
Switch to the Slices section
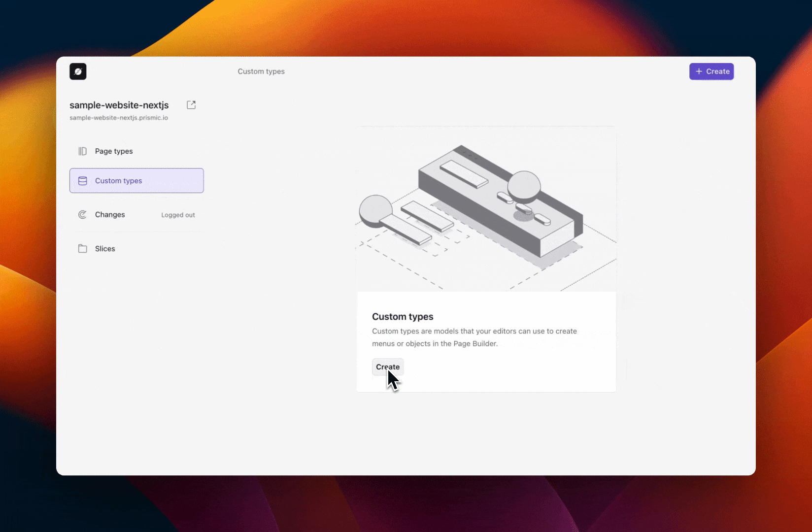point(104,248)
